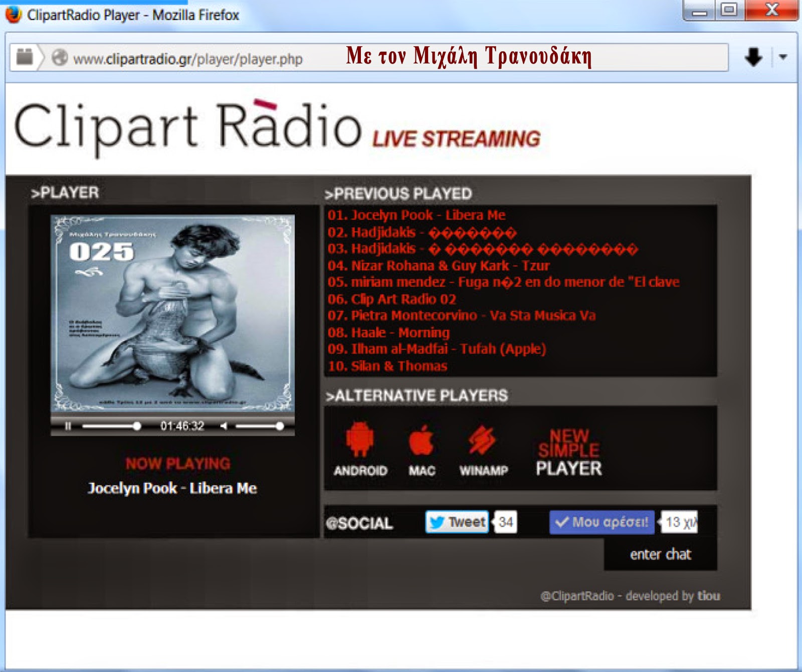The height and width of the screenshot is (672, 802).
Task: Open the tiou developer link
Action: click(x=709, y=596)
